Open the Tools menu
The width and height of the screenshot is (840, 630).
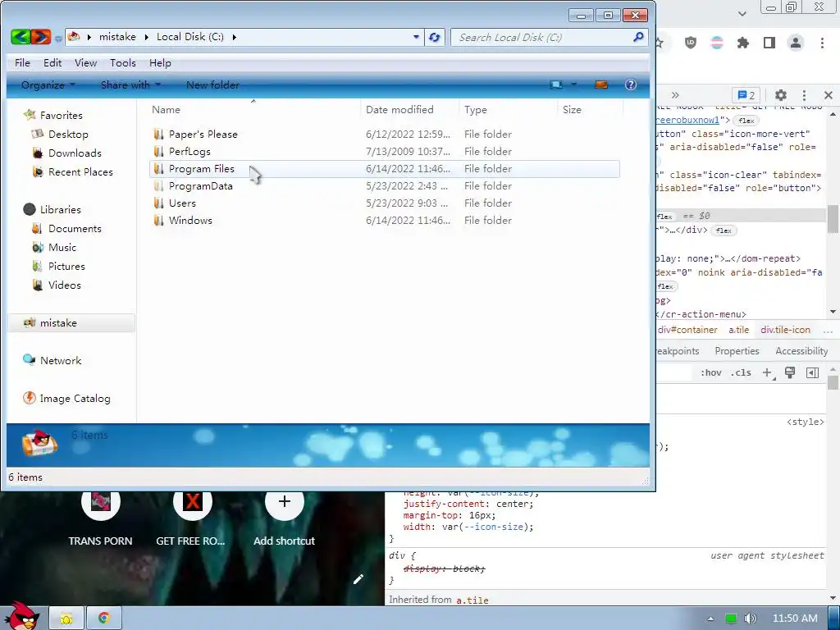[123, 62]
